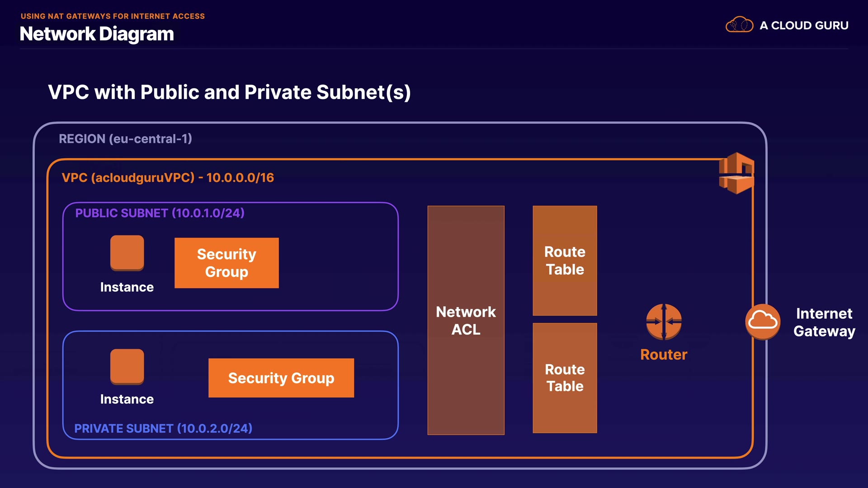The image size is (868, 488).
Task: Click the Internet Gateway cloud icon
Action: pyautogui.click(x=763, y=322)
